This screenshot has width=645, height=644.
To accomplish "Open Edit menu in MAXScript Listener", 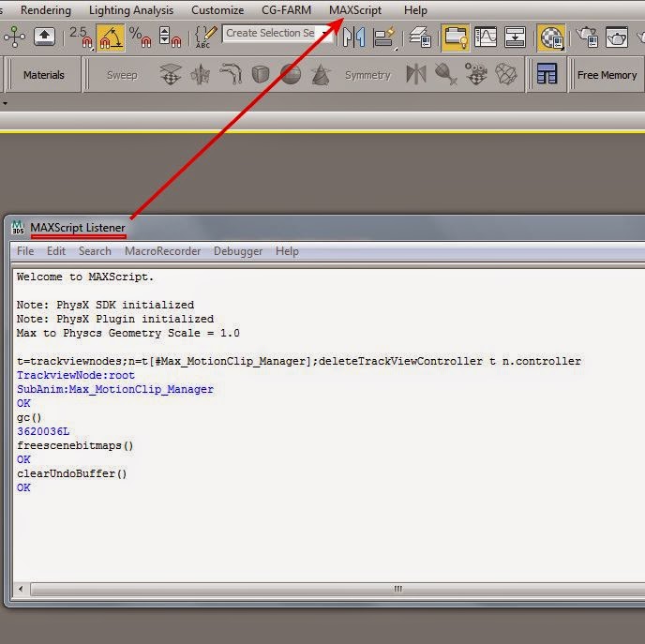I will point(56,251).
